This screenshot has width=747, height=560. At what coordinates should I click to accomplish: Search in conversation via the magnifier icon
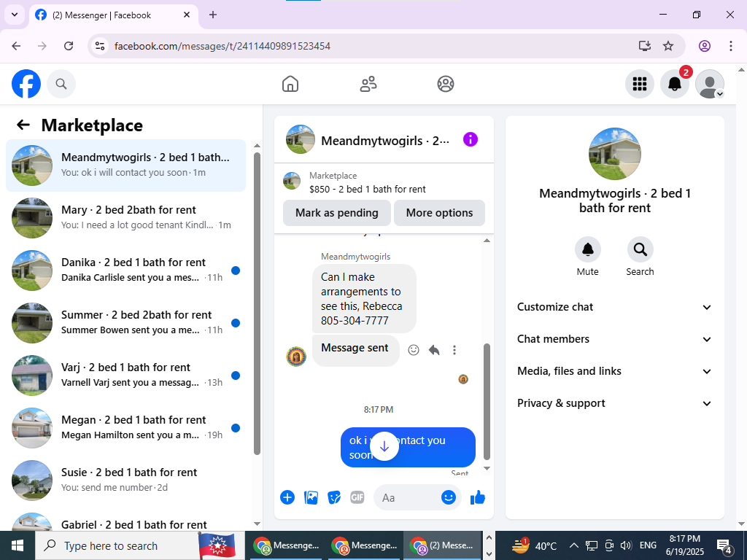coord(640,249)
